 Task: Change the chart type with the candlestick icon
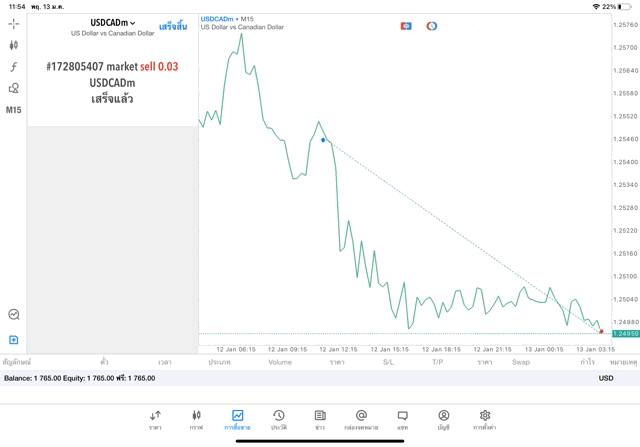point(13,45)
